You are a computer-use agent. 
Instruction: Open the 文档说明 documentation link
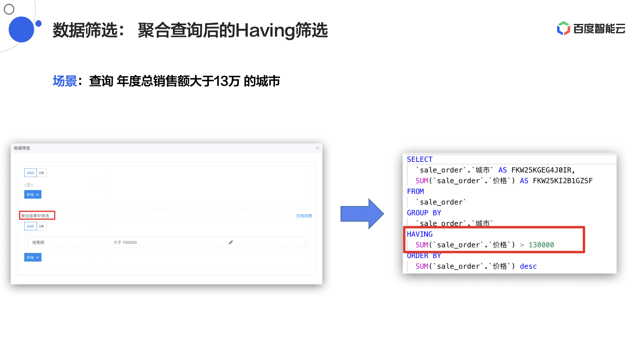coord(303,215)
